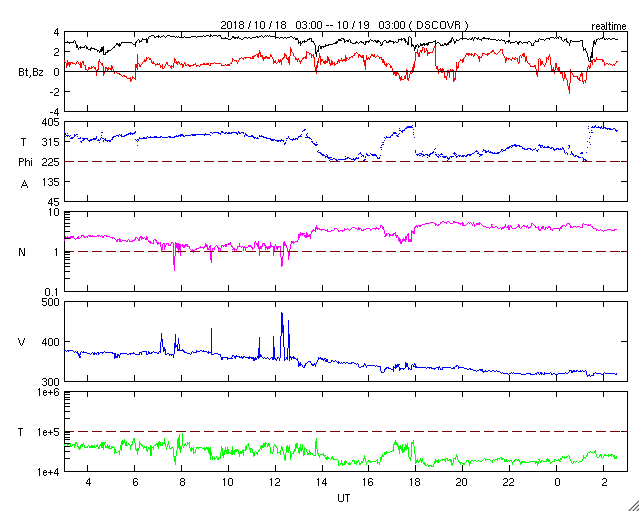Click the '135' tick value on Phi panel
640x512 pixels.
pos(51,182)
